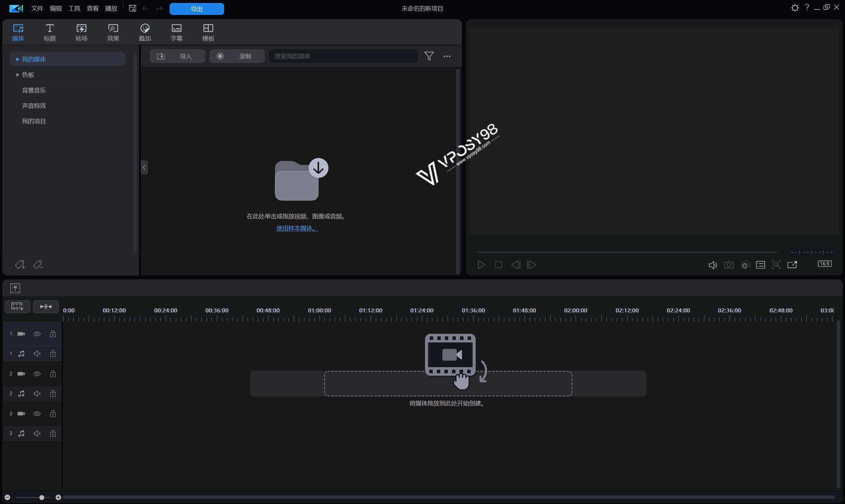This screenshot has width=845, height=504.
Task: Click the add tracks icon in timeline
Action: coord(17,306)
